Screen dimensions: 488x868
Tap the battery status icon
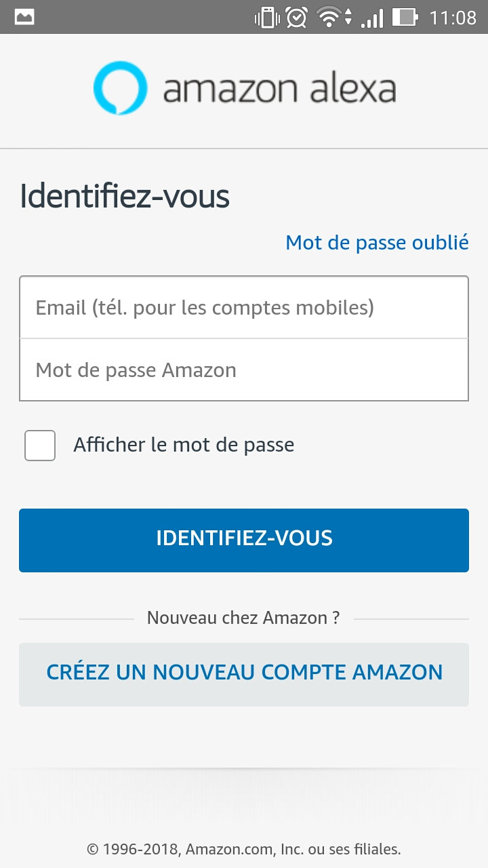point(405,17)
